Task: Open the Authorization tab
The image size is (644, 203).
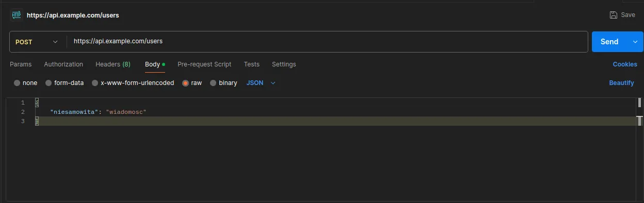Action: coord(63,64)
